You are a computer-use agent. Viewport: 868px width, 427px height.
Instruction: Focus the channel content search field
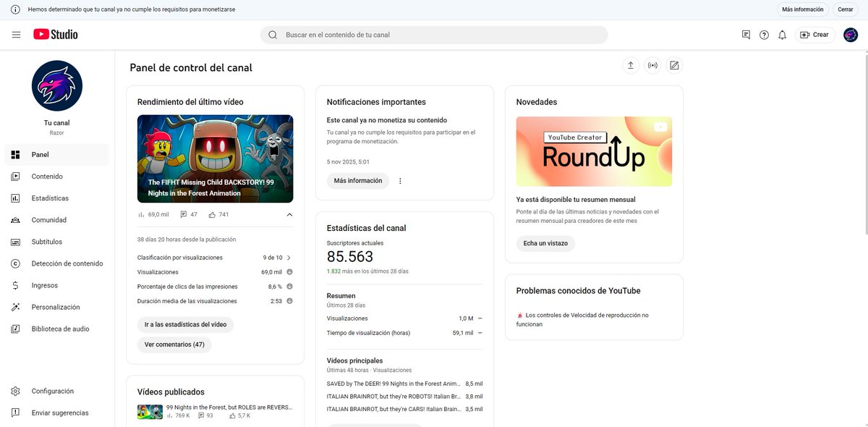pos(434,35)
